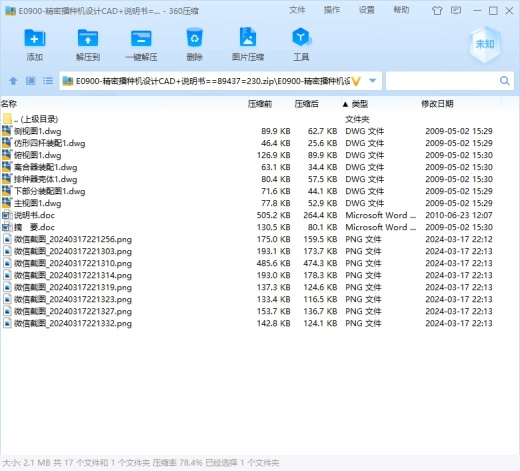Select the 微信截图_20240317221332.png file icon
The width and height of the screenshot is (520, 471).
pyautogui.click(x=7, y=323)
